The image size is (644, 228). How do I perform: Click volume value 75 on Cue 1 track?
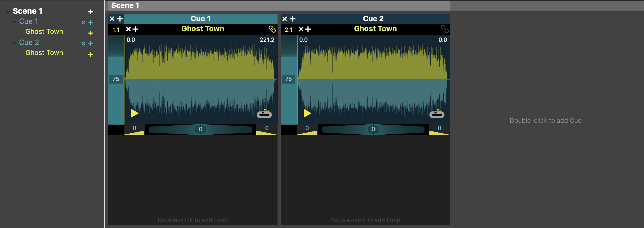[116, 79]
